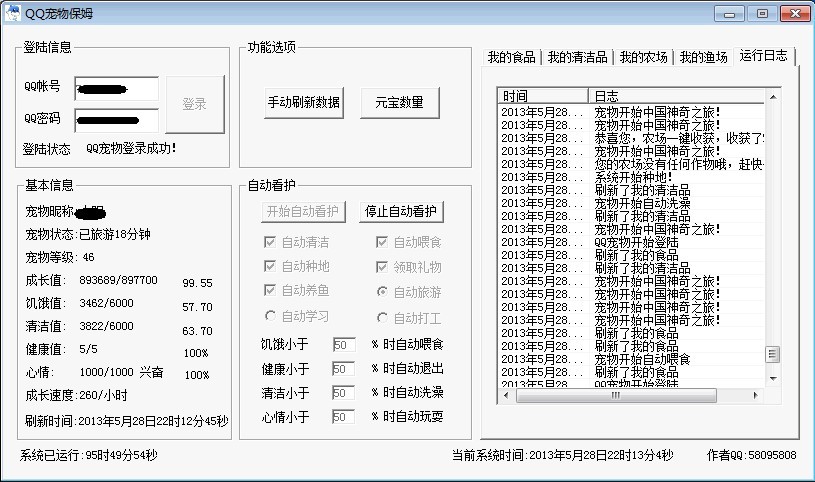Maximize the QQ宠物保姆 window
This screenshot has height=482, width=815.
[762, 14]
